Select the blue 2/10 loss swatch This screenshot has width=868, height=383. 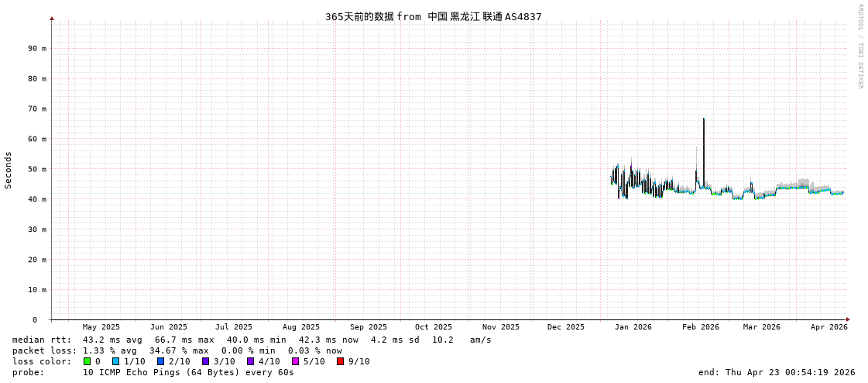(160, 361)
